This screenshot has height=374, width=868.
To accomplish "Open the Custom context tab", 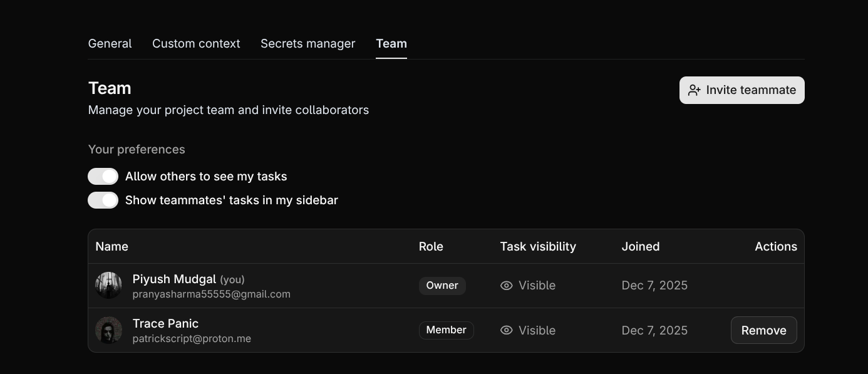I will (x=196, y=43).
